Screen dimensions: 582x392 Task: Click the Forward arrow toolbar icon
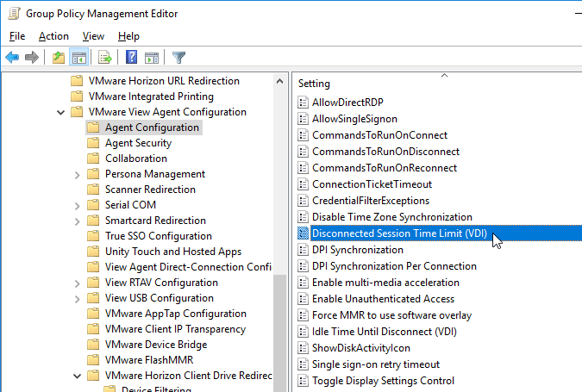[32, 58]
